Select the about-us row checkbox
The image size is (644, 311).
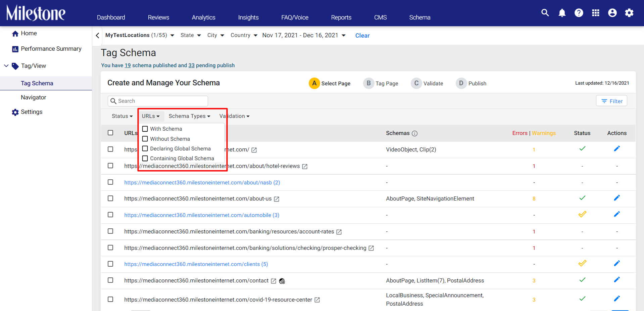[x=110, y=198]
